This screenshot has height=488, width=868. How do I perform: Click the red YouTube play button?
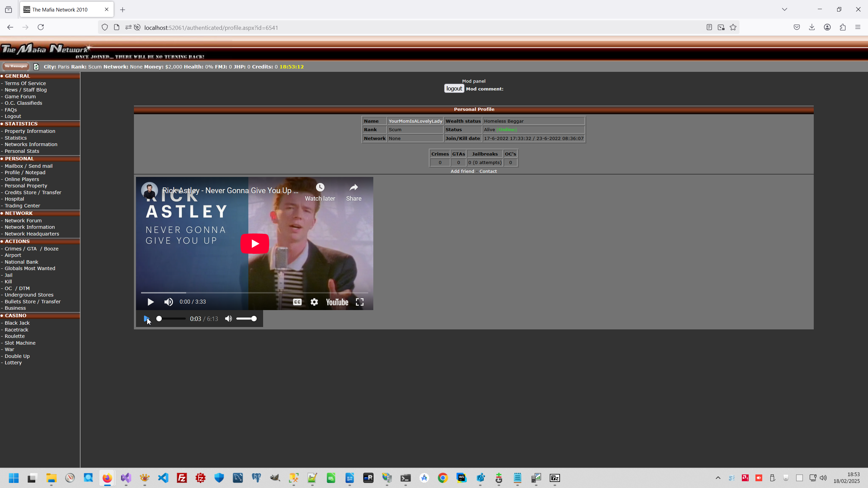[x=255, y=244]
